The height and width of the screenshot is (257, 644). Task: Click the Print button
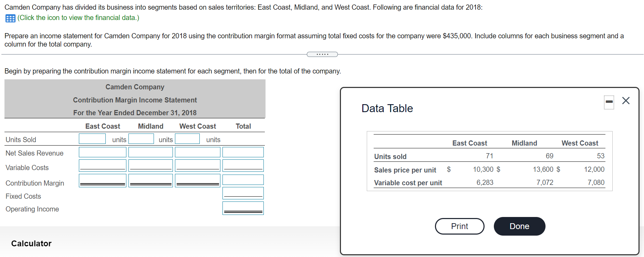click(459, 226)
